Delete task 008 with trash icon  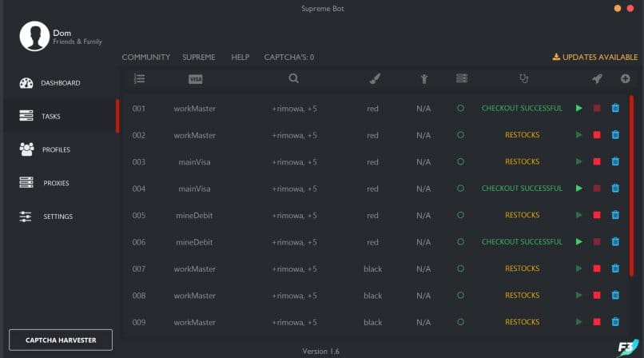point(615,295)
